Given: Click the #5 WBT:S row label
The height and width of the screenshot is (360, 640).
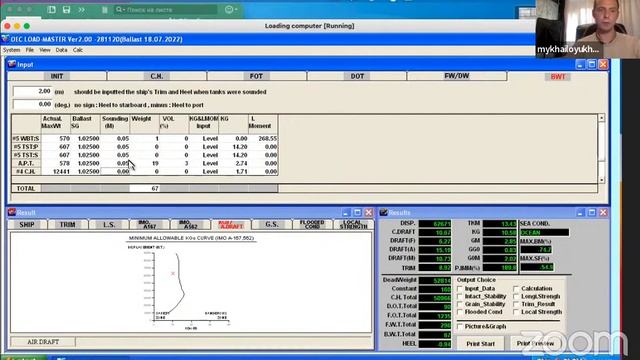Looking at the screenshot, I should coord(26,138).
